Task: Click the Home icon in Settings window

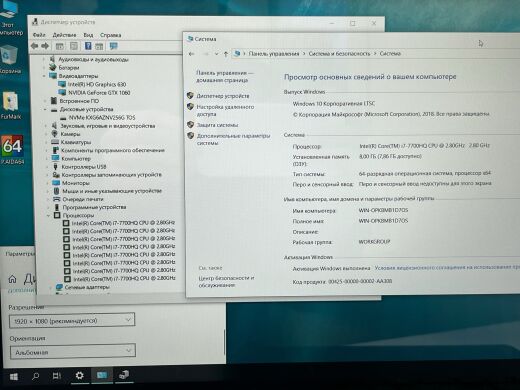Action: click(x=12, y=279)
